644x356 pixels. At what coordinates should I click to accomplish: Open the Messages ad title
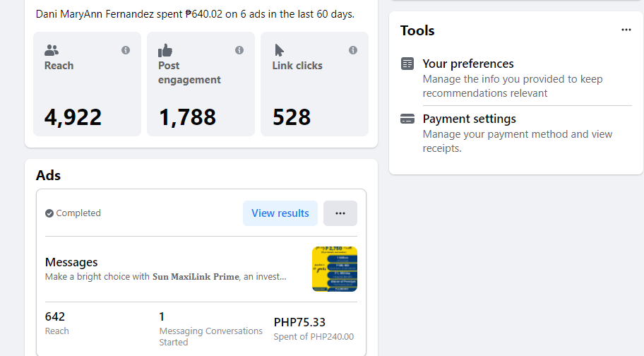pos(71,263)
